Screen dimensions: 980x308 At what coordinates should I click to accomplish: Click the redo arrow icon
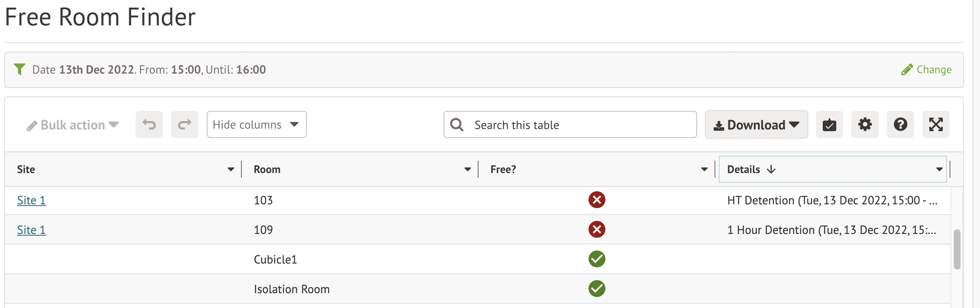click(x=185, y=124)
